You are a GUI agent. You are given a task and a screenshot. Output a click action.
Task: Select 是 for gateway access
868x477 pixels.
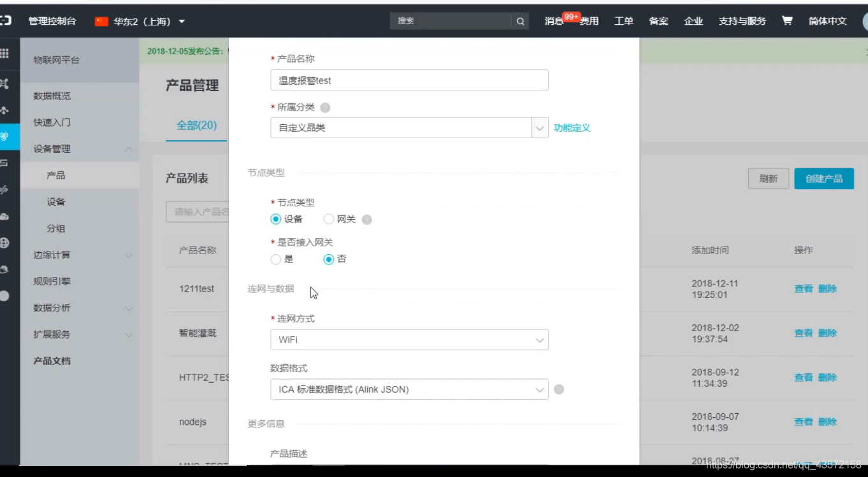(275, 259)
